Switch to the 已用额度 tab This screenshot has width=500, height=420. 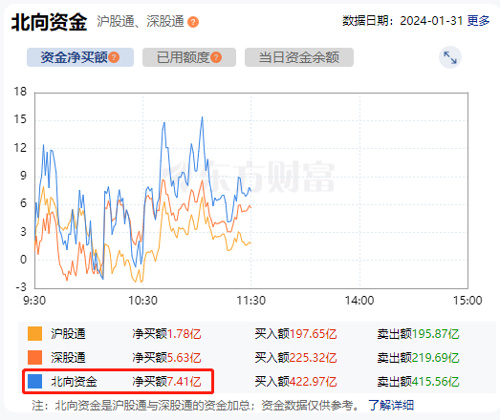point(189,57)
